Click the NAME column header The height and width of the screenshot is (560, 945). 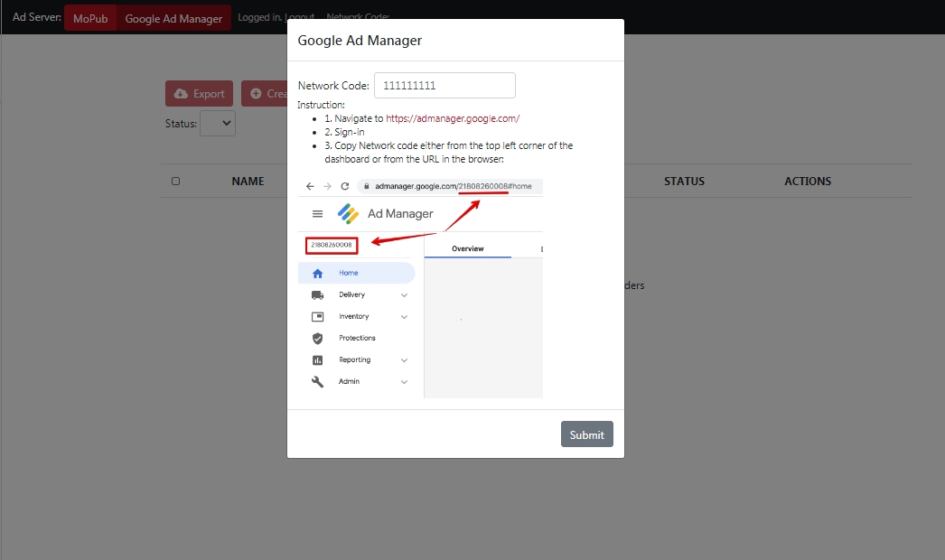[248, 181]
